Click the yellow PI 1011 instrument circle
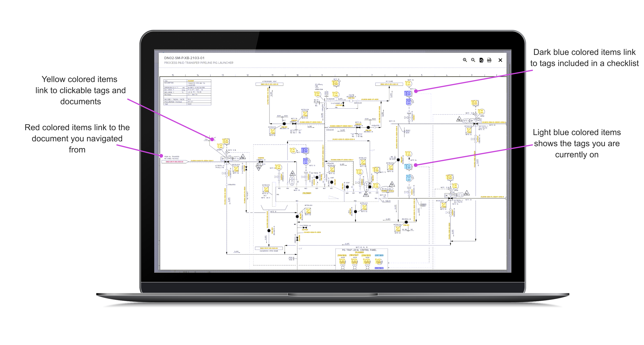644x345 pixels. click(x=293, y=151)
